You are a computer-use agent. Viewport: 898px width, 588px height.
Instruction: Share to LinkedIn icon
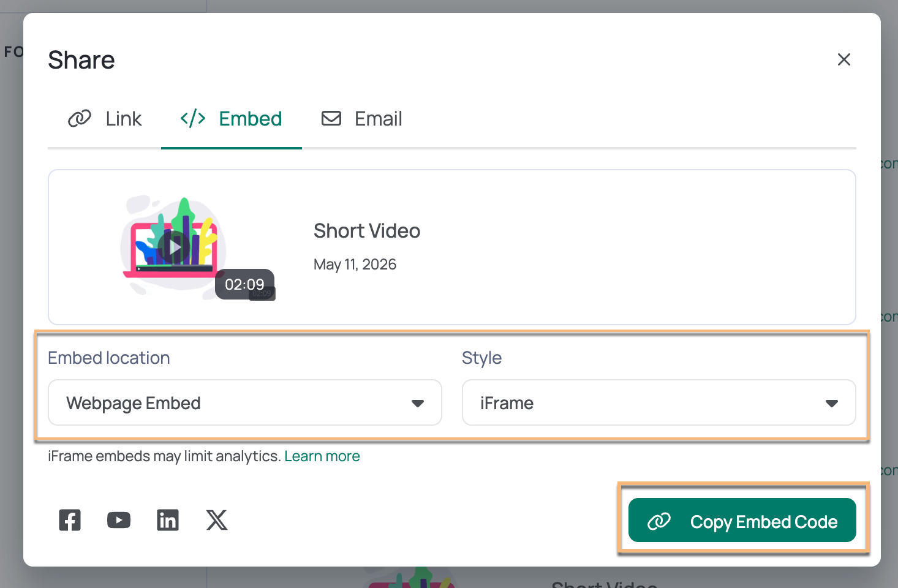coord(168,520)
